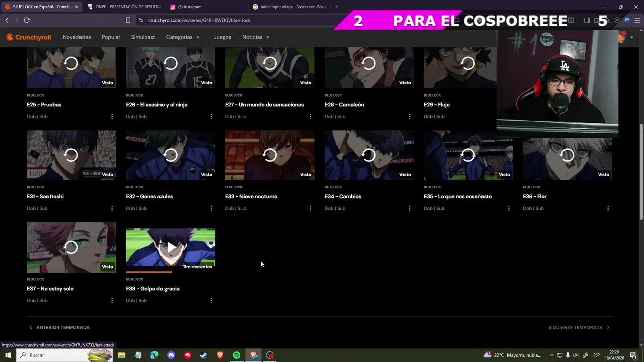Open options menu for E37 No estoy solo
The image size is (644, 362).
pos(112,300)
